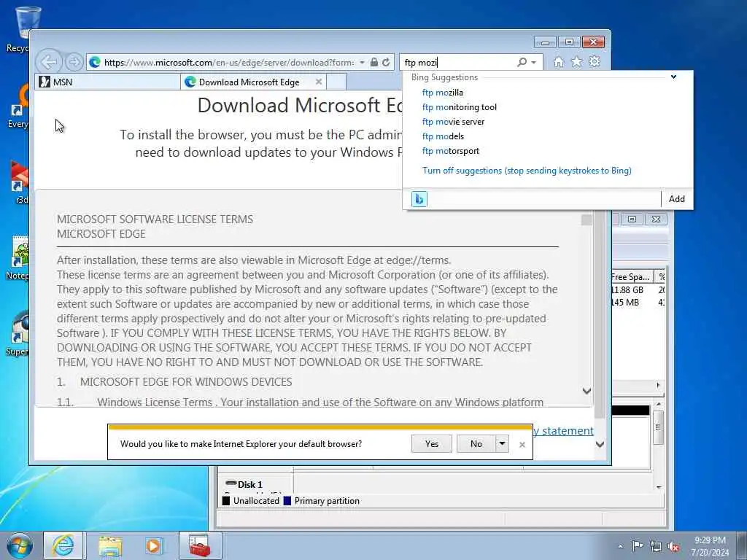Screen dimensions: 747x560
Task: Open the Notepad++ desktop shortcut
Action: pyautogui.click(x=19, y=257)
